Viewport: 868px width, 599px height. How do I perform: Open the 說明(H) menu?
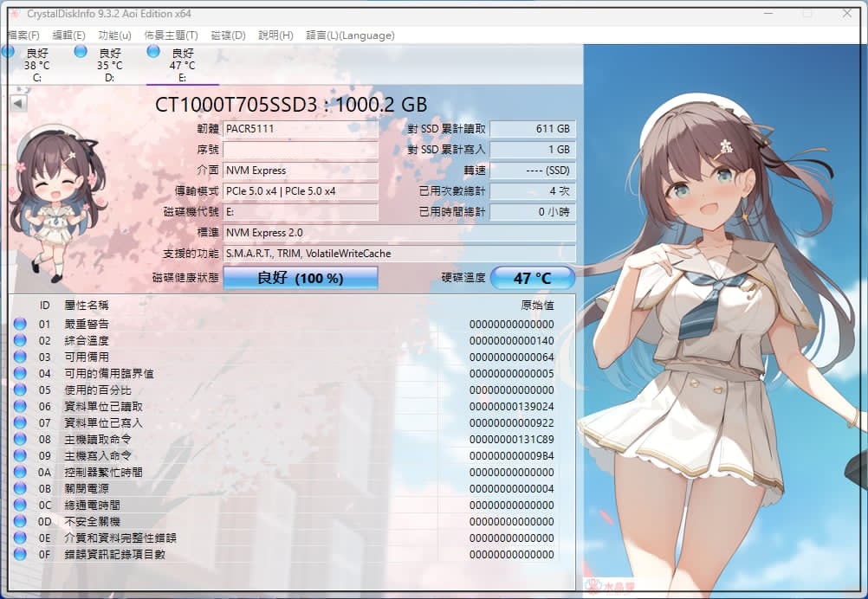(x=275, y=35)
